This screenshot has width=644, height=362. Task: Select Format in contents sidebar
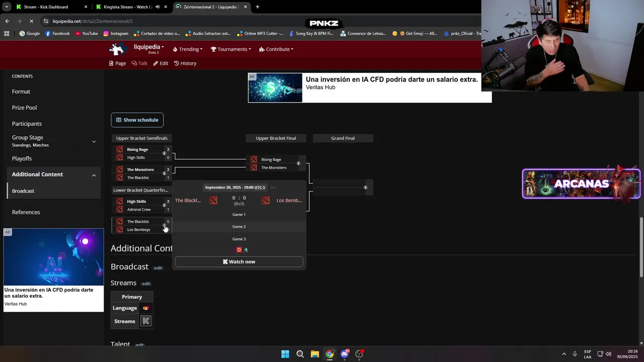tap(21, 92)
